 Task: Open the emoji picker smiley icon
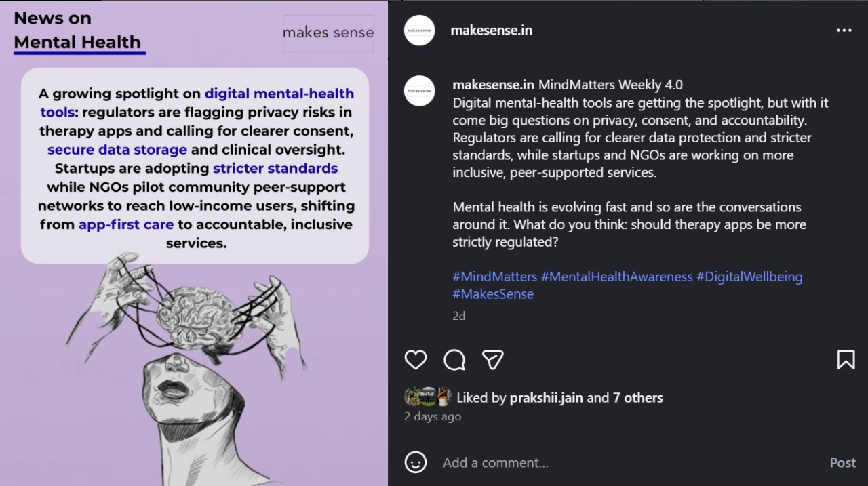416,462
